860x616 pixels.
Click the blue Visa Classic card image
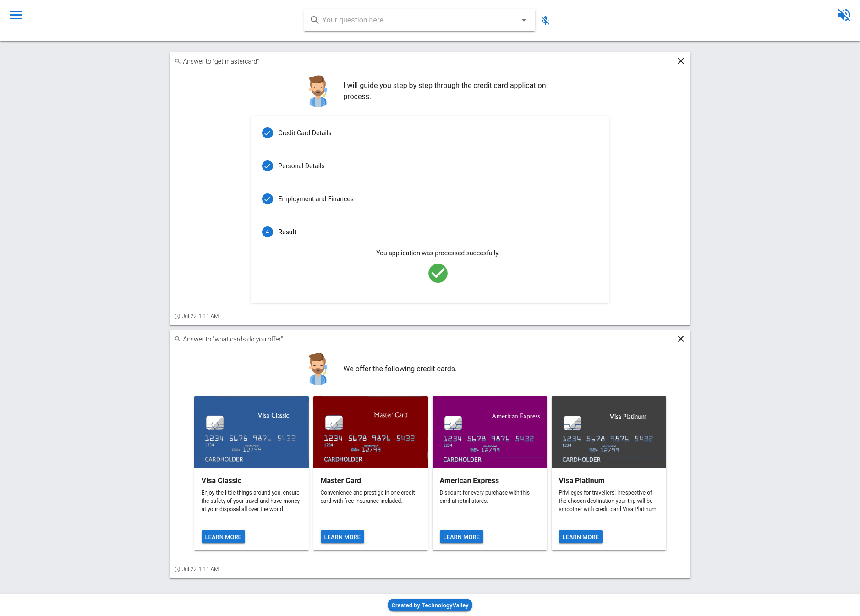(252, 432)
